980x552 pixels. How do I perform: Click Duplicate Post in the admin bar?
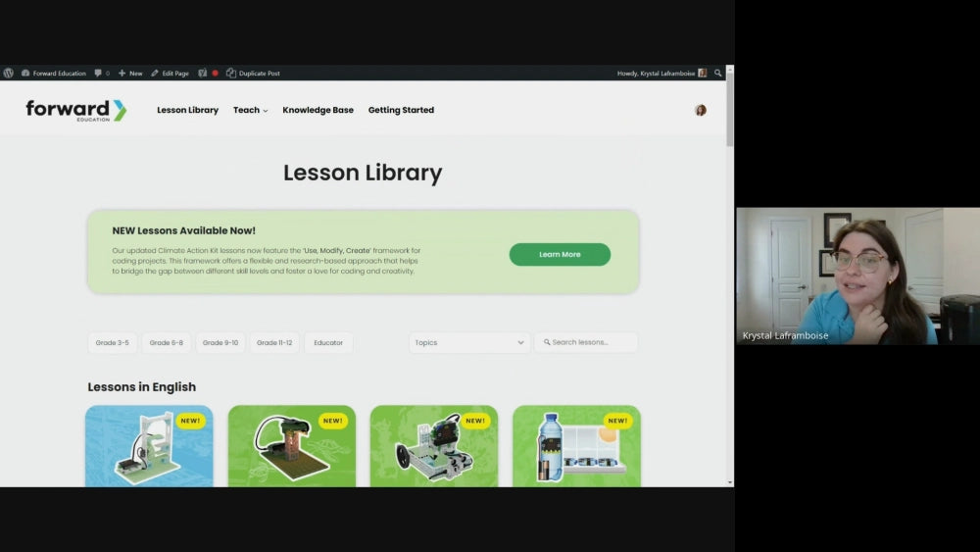point(253,74)
